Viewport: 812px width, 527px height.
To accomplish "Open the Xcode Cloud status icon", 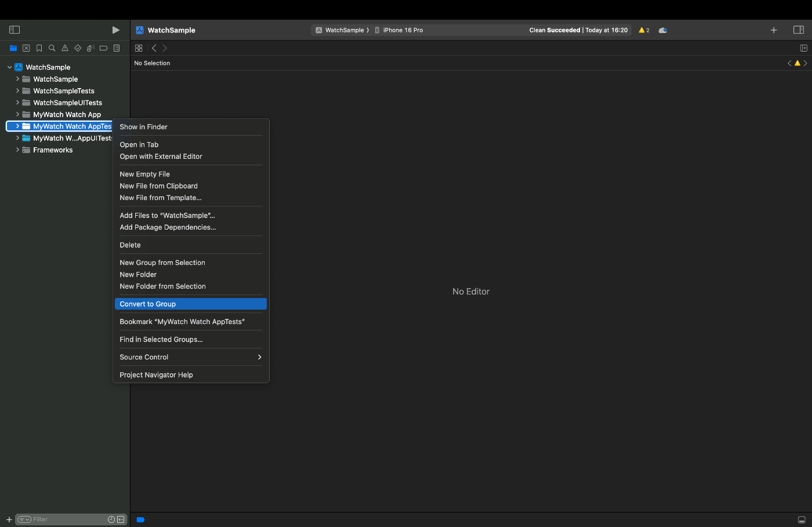I will 663,30.
